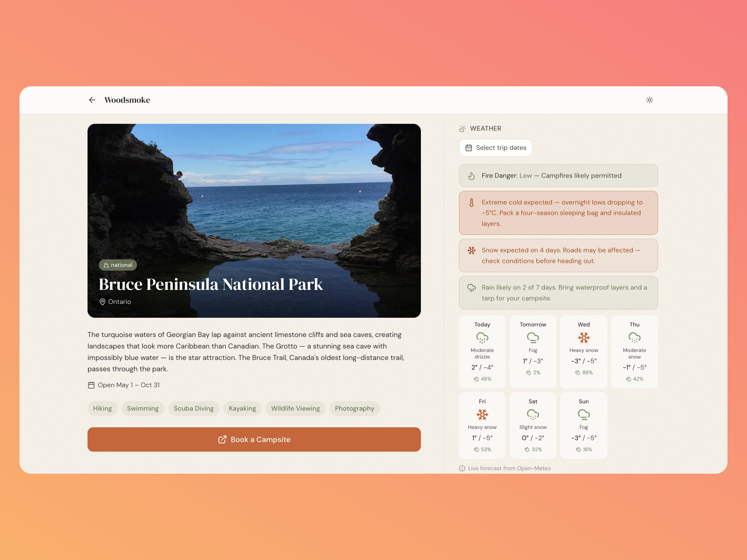Click the Fire Danger flame icon
The width and height of the screenshot is (747, 560).
(471, 176)
